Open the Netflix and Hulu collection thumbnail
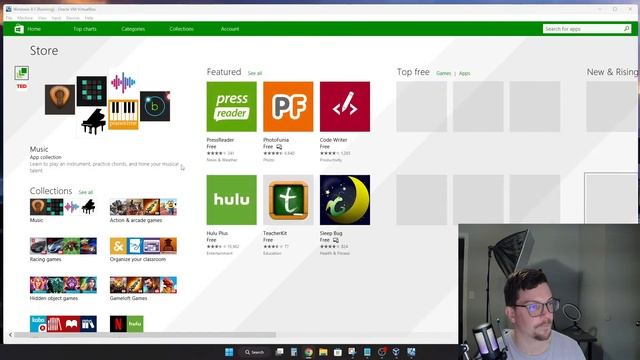Image resolution: width=640 pixels, height=360 pixels. tap(127, 324)
